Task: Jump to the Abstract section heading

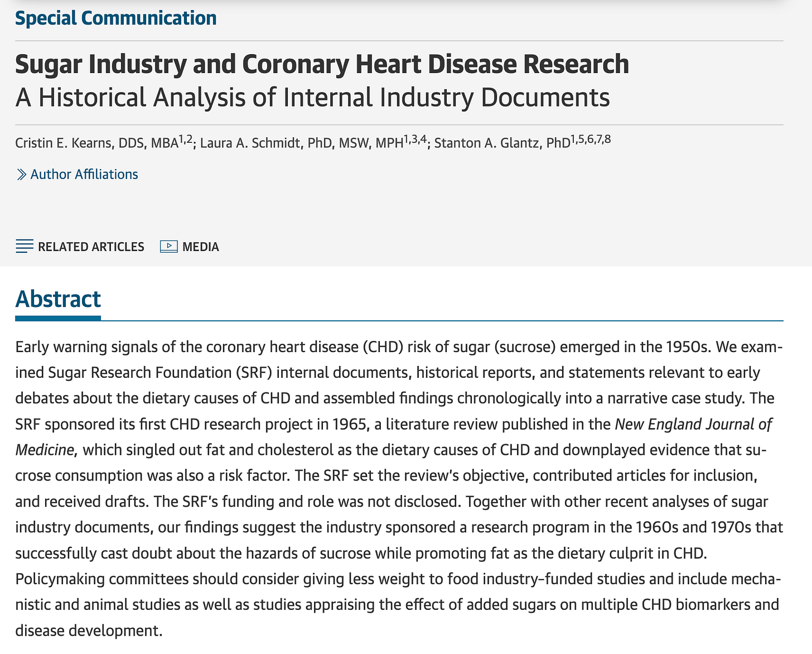Action: pos(58,299)
